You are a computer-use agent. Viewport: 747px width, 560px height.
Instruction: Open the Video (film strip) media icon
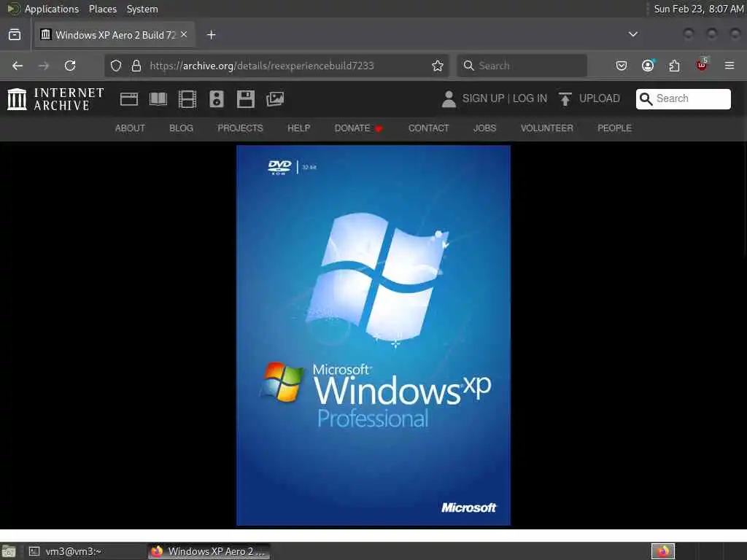pos(187,99)
